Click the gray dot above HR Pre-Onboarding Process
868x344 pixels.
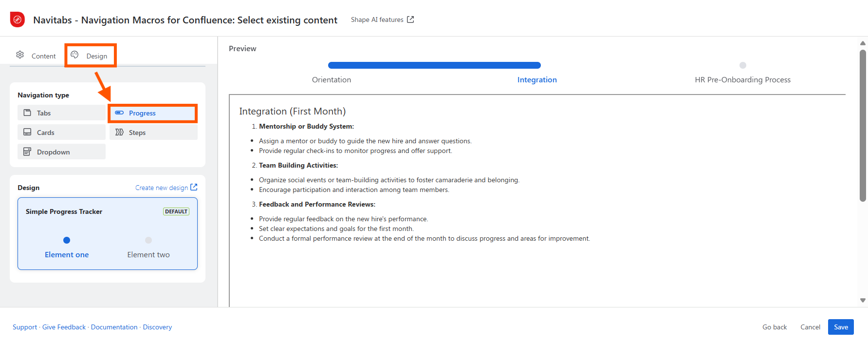(x=743, y=65)
